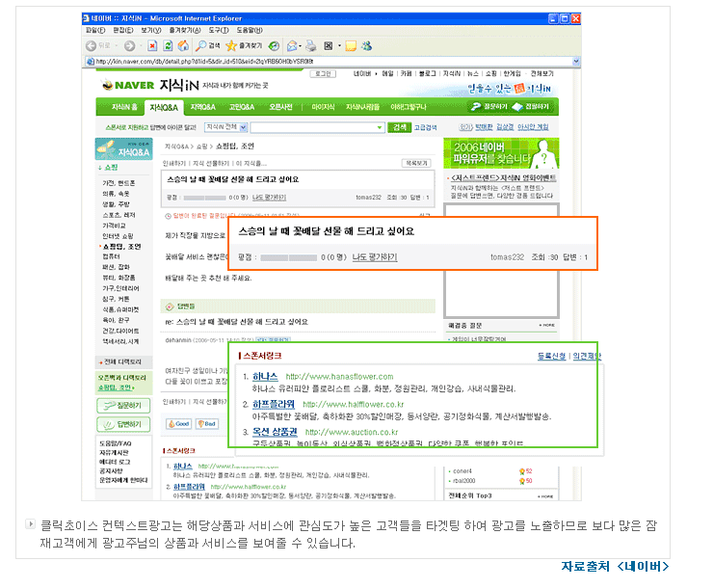Image resolution: width=713 pixels, height=588 pixels.
Task: Click the sidebar 질문하기 button
Action: (x=123, y=405)
